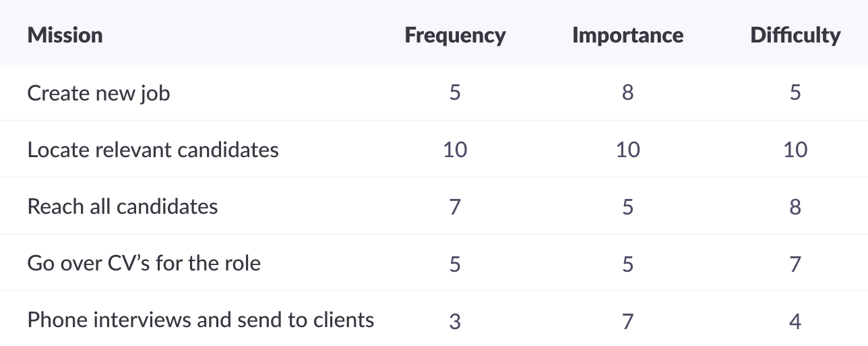Select Frequency value 3 for Phone interviews
This screenshot has height=346, width=868.
click(x=455, y=322)
